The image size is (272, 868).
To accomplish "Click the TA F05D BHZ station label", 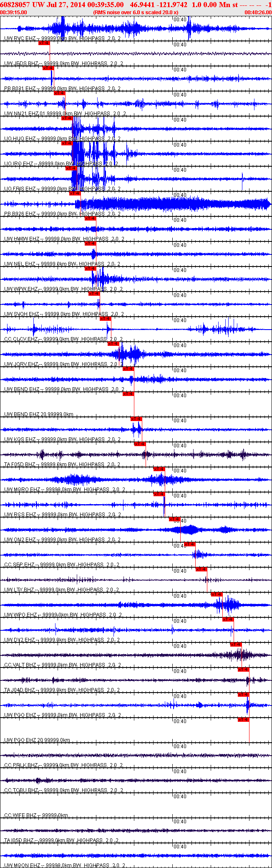I will point(63,464).
